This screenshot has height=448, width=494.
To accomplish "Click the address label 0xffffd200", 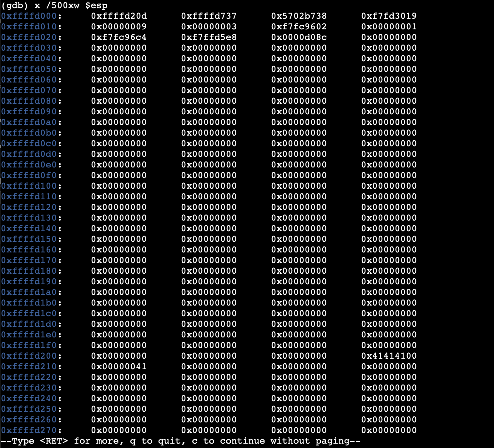I will click(x=29, y=356).
